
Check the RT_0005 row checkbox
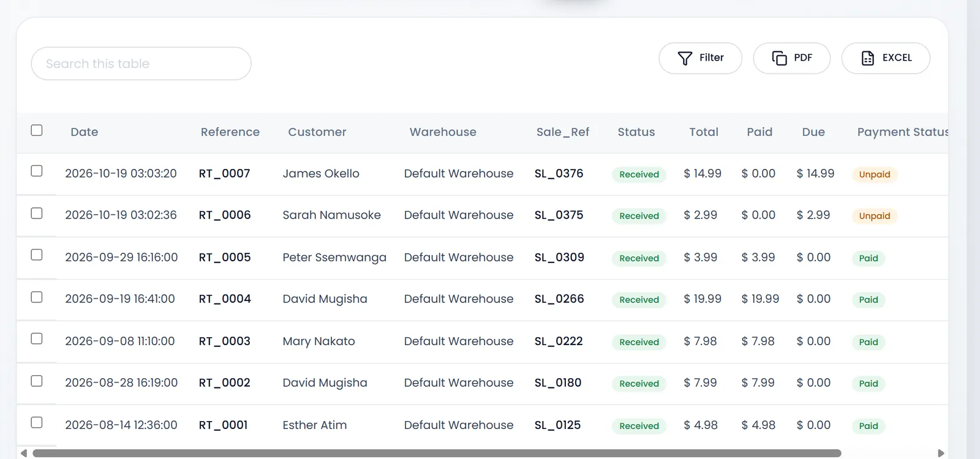pos(37,255)
